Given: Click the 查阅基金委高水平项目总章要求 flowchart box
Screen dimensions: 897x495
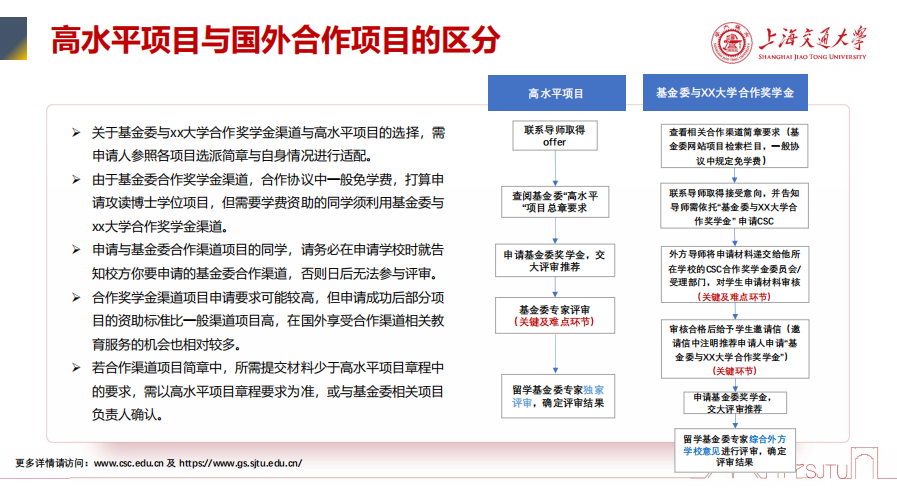Looking at the screenshot, I should [554, 201].
